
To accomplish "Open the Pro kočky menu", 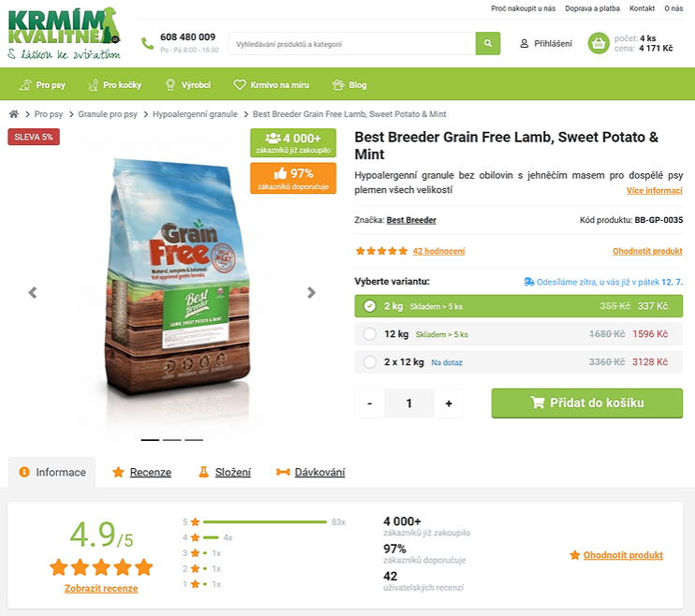I will point(115,84).
